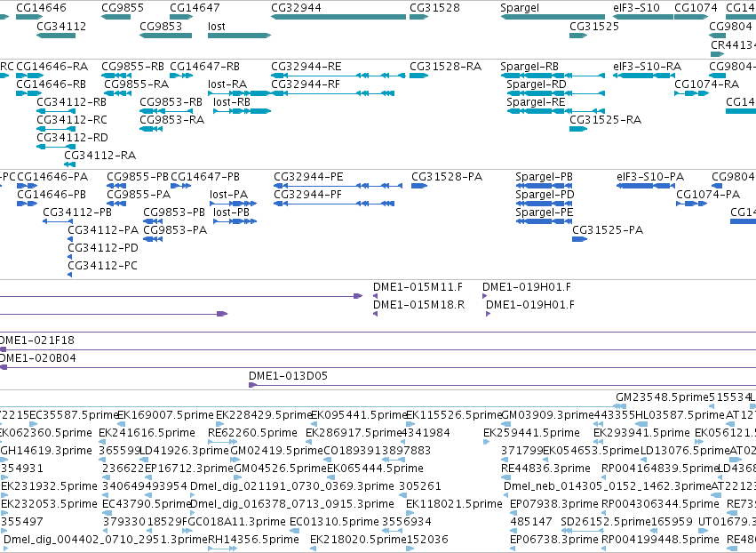Click the DME1-015M11.F BAC end label
This screenshot has height=553, width=756.
[418, 287]
